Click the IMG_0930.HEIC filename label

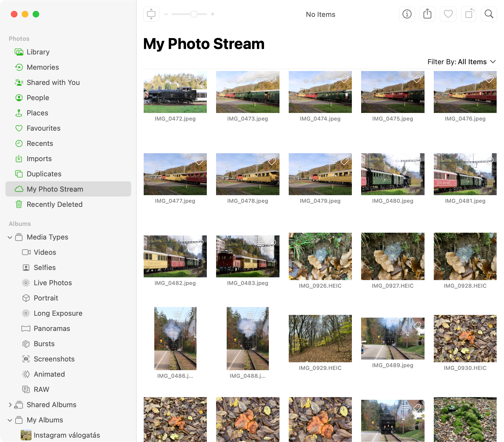[465, 368]
